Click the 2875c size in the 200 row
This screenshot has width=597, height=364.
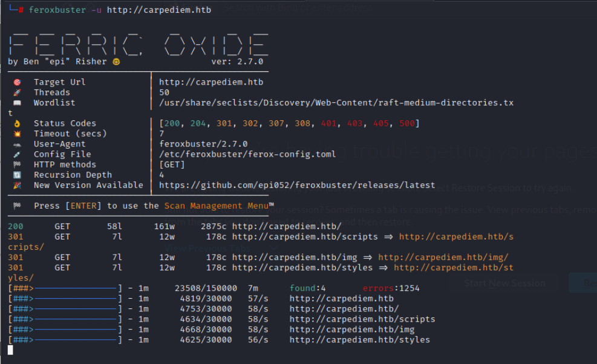click(x=214, y=227)
